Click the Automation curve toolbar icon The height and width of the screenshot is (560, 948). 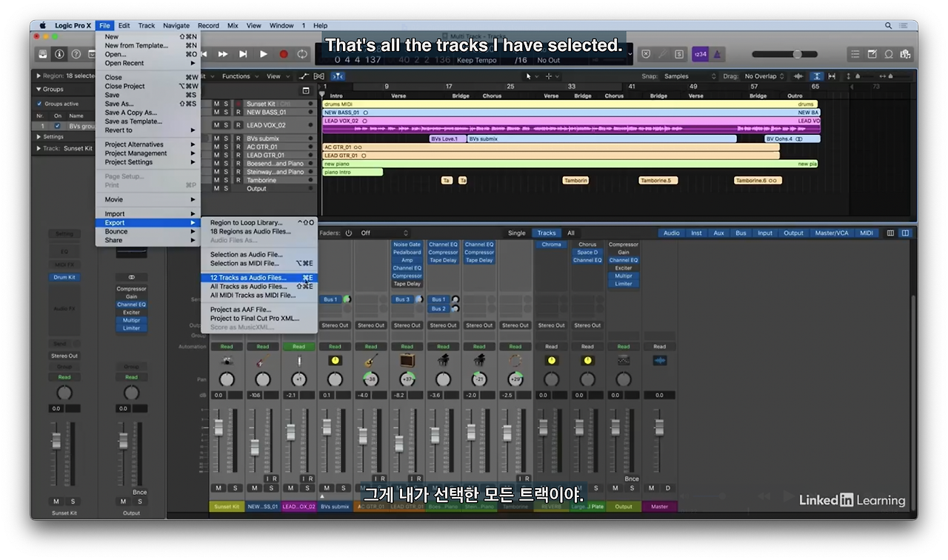pyautogui.click(x=304, y=76)
